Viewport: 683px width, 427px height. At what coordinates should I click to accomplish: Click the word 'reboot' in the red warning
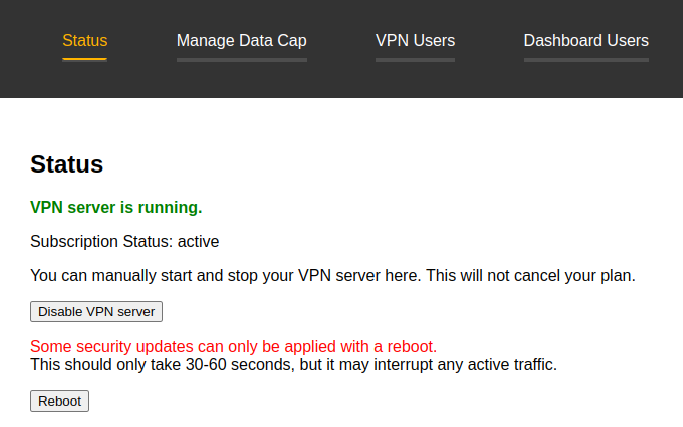point(412,346)
